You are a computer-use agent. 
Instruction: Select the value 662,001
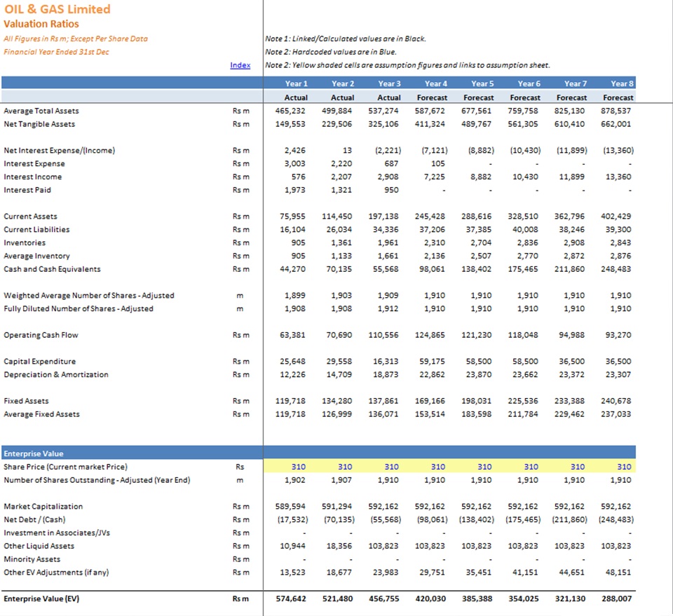pyautogui.click(x=616, y=124)
